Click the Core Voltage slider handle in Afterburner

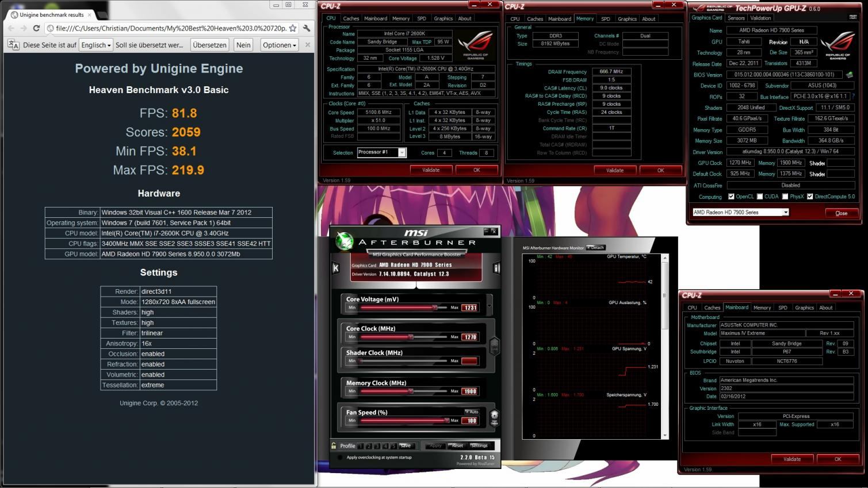435,308
